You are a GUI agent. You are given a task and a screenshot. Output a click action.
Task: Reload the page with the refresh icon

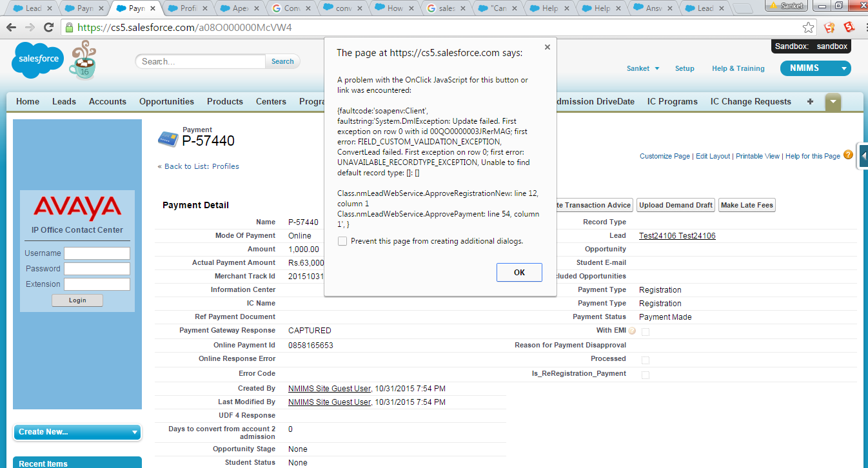[x=48, y=28]
